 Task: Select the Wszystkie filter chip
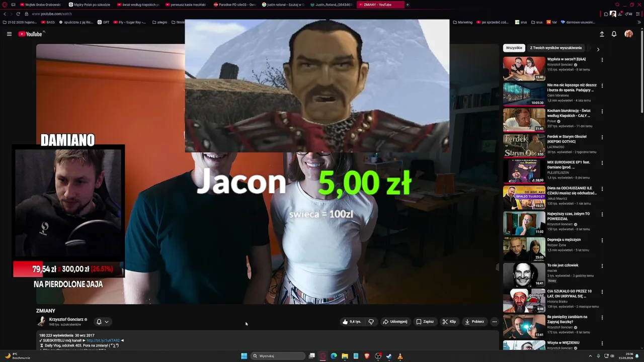point(514,48)
